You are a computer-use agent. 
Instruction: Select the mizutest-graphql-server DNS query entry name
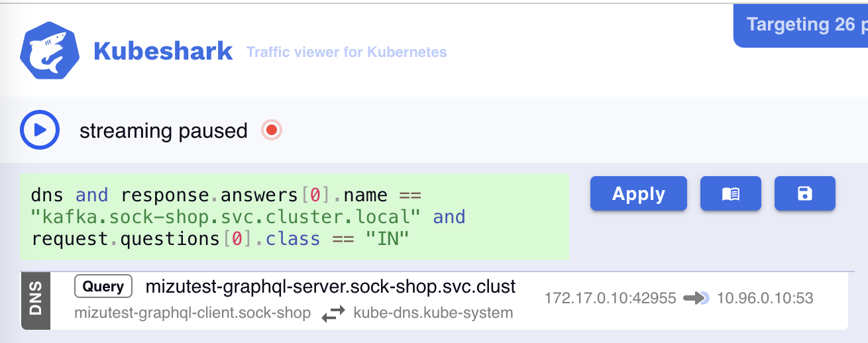330,287
